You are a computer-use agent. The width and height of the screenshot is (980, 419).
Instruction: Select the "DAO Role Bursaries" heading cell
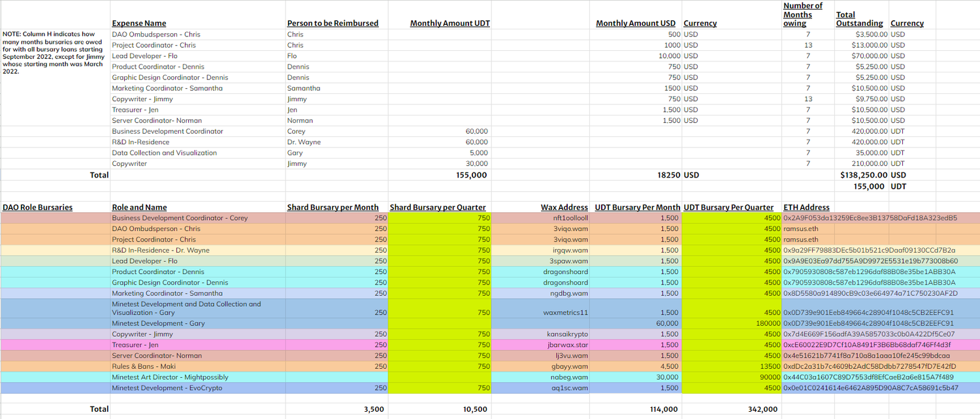[37, 208]
